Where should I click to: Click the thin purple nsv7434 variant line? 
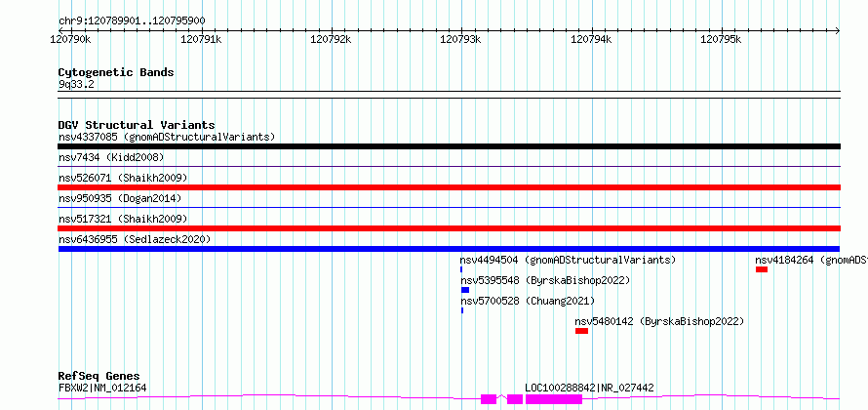tap(449, 166)
